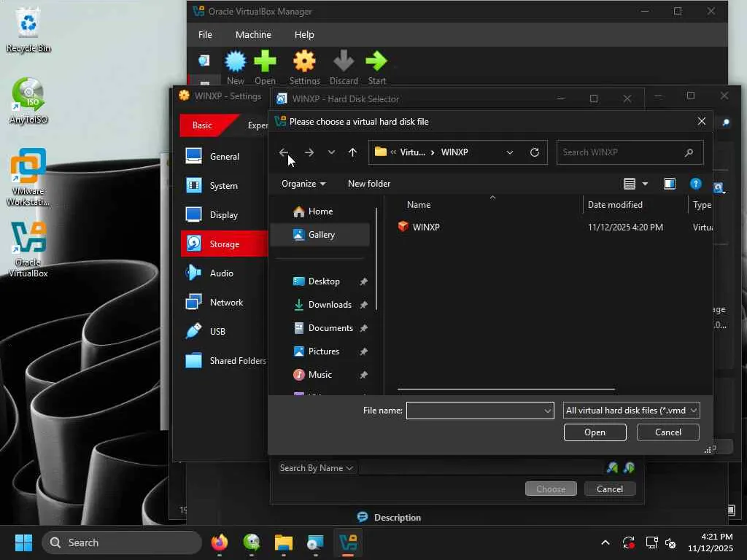Click Cancel in Hard Disk Selector

click(x=610, y=489)
